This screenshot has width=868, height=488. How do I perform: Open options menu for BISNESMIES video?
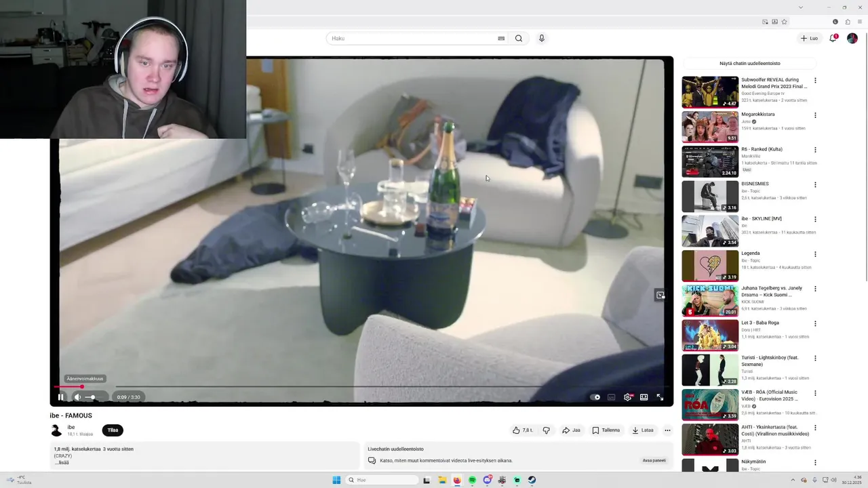[815, 184]
